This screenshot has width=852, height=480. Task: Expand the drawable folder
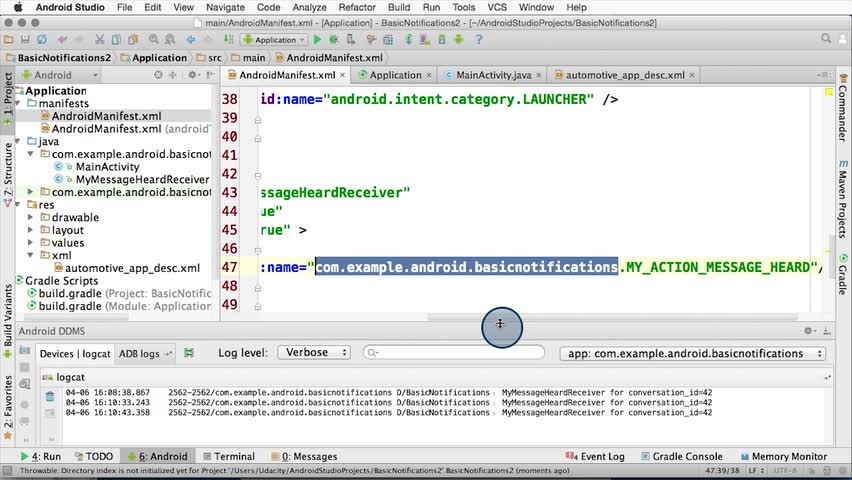click(x=31, y=217)
